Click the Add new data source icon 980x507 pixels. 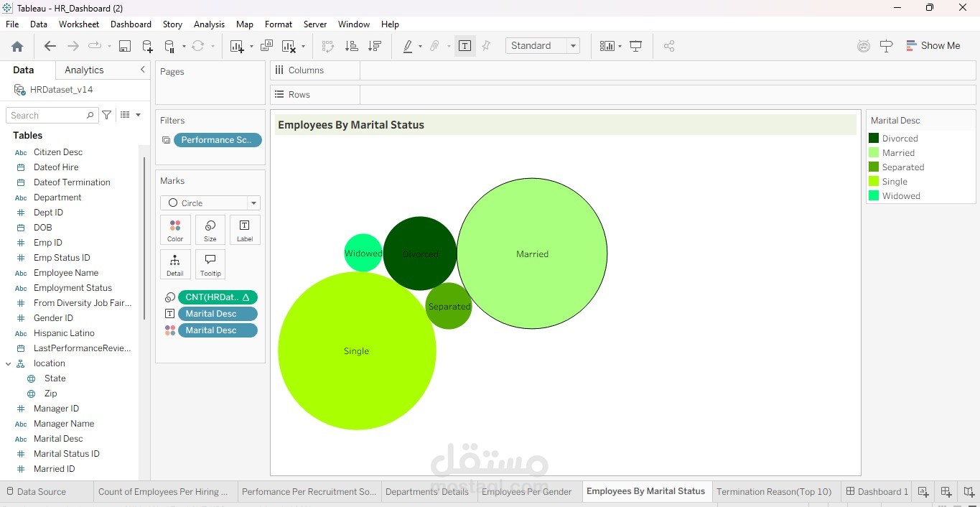coord(147,46)
